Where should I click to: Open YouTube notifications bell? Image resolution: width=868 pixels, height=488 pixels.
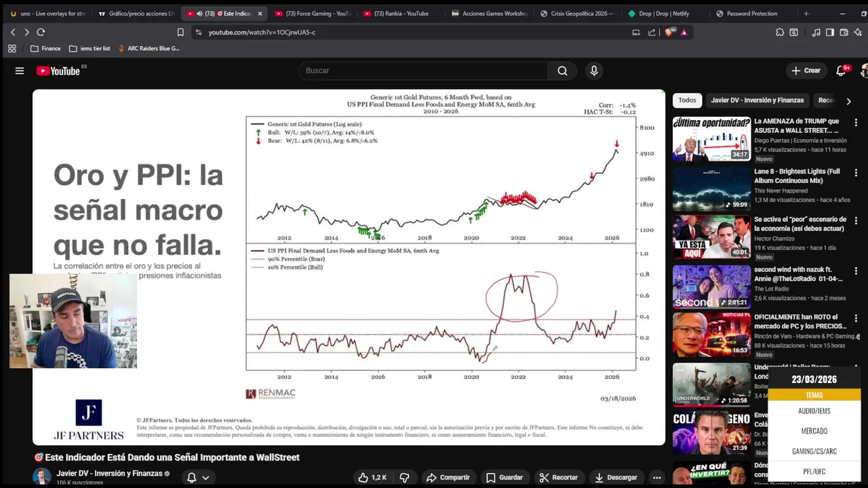pos(841,70)
